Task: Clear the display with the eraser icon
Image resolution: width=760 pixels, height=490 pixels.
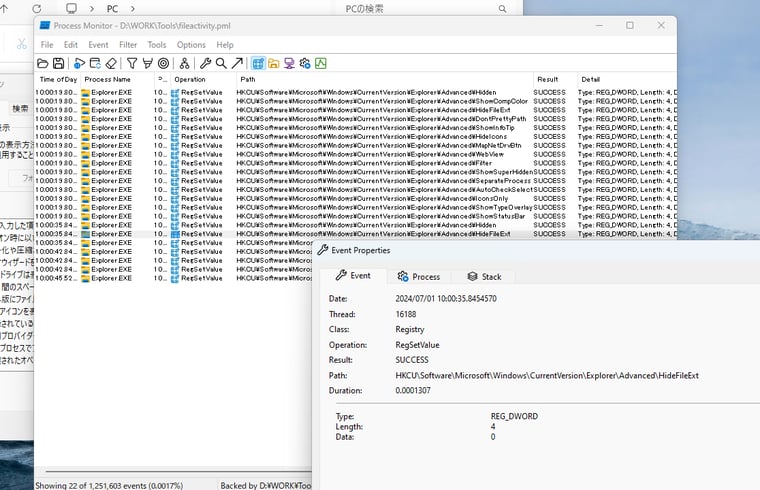Action: pos(111,63)
